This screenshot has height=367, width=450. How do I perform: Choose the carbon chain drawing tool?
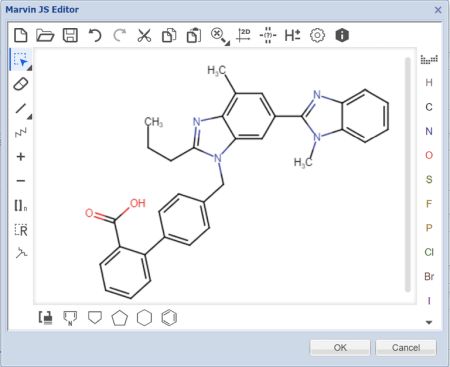[x=21, y=133]
